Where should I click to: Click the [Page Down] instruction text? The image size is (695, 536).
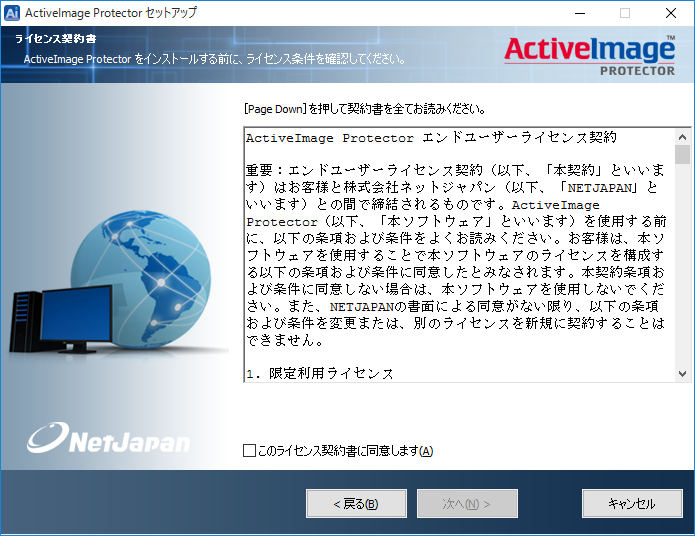pos(365,108)
